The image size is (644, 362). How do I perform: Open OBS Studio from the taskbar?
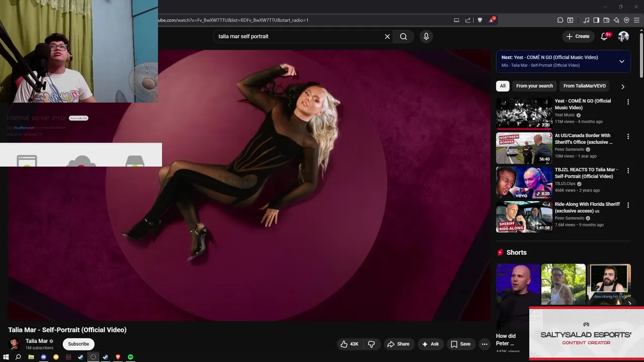tap(93, 357)
